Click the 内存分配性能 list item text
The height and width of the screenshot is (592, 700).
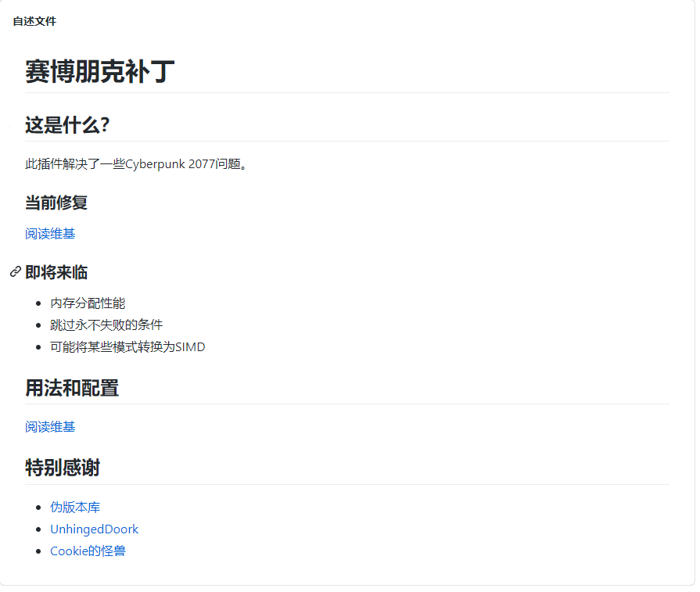88,303
